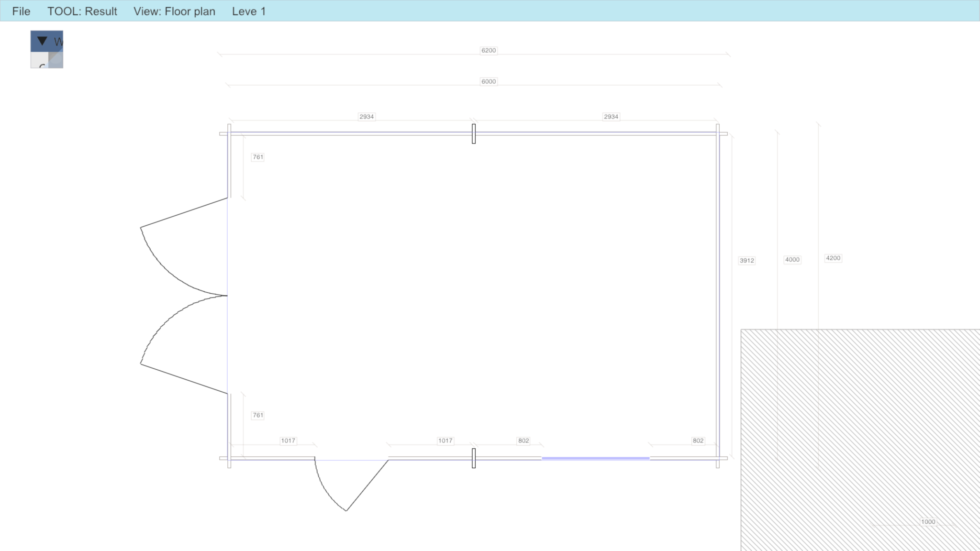Click the top wall center joint marker
This screenshot has height=551, width=980.
(474, 133)
